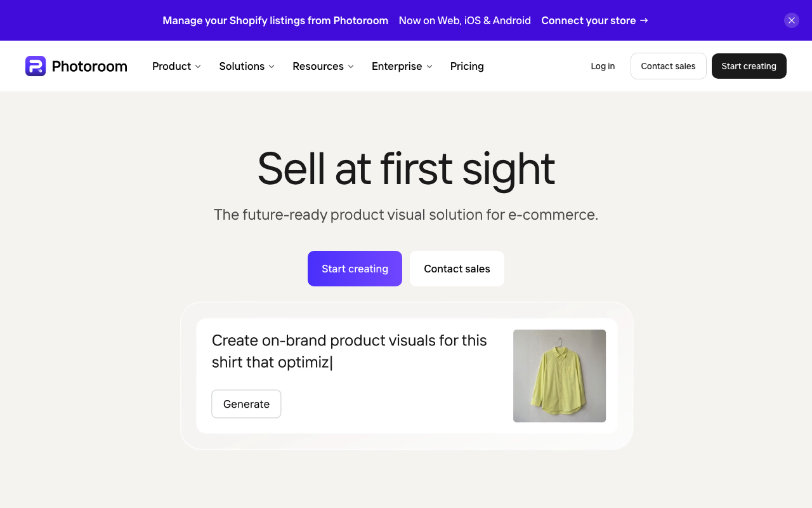Open the Resources dropdown chevron
The width and height of the screenshot is (812, 508).
tap(351, 67)
